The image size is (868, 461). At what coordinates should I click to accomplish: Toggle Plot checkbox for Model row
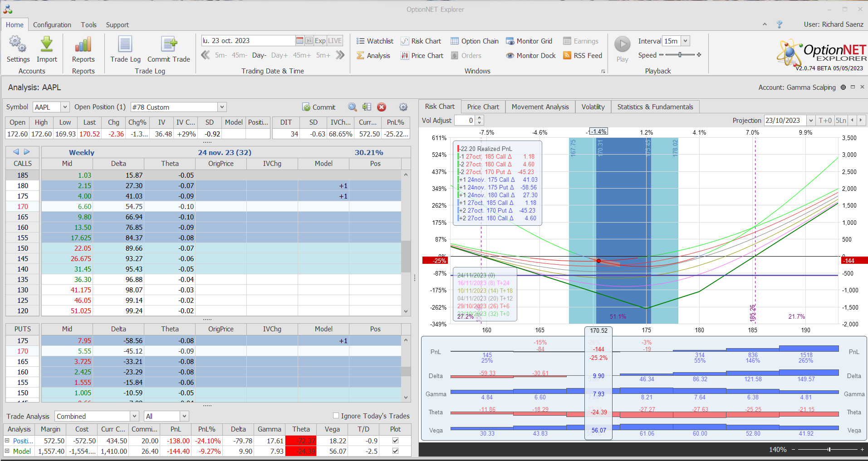pyautogui.click(x=395, y=451)
